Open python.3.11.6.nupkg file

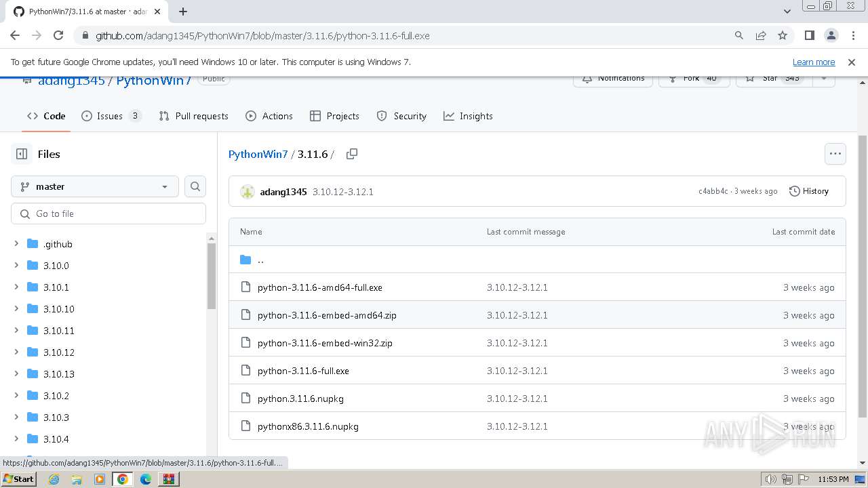[300, 399]
